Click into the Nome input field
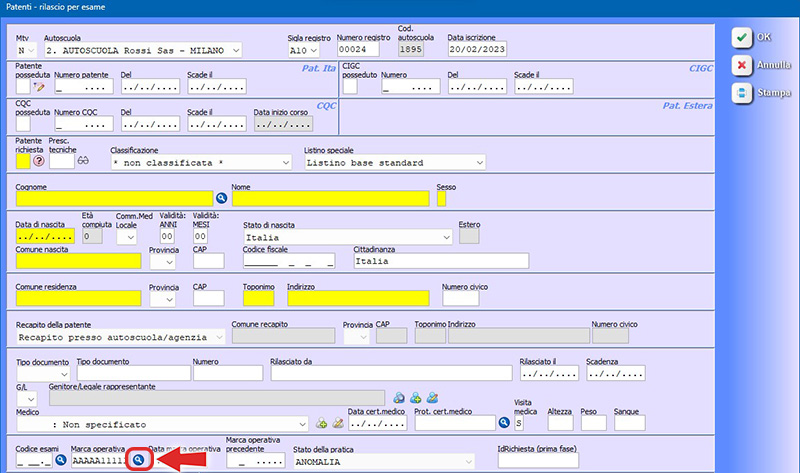Viewport: 800px width, 473px height. 331,199
